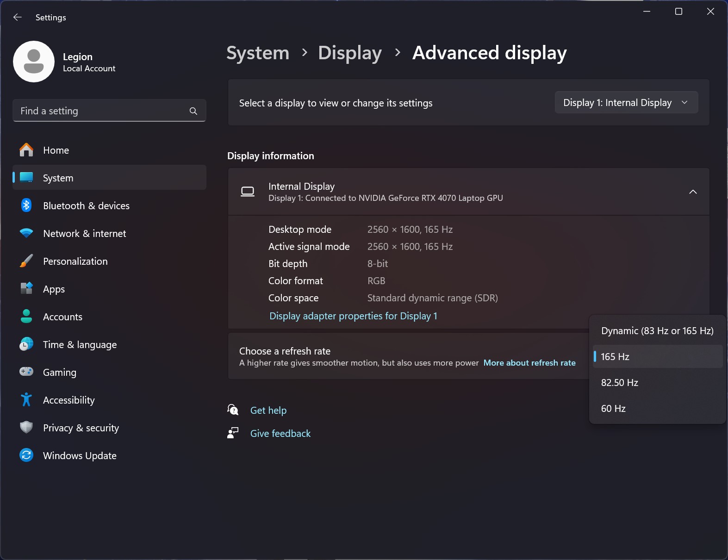Collapse the Internal Display information card
The width and height of the screenshot is (728, 560).
(693, 192)
